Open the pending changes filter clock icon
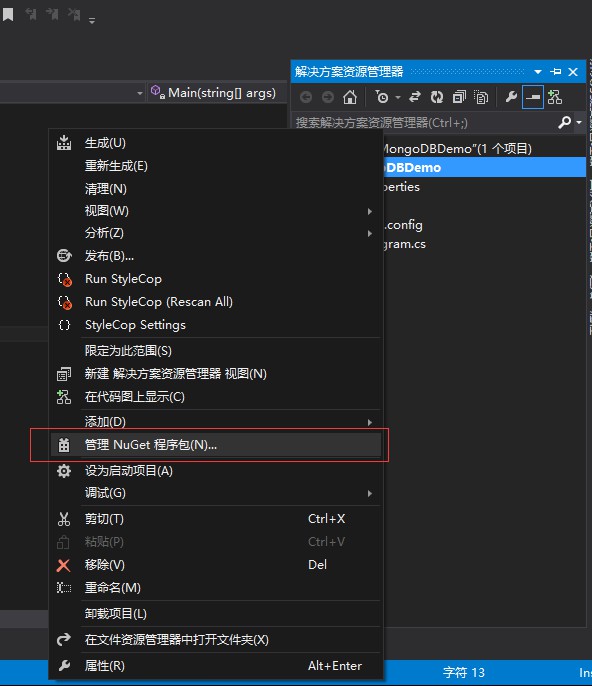 coord(382,97)
